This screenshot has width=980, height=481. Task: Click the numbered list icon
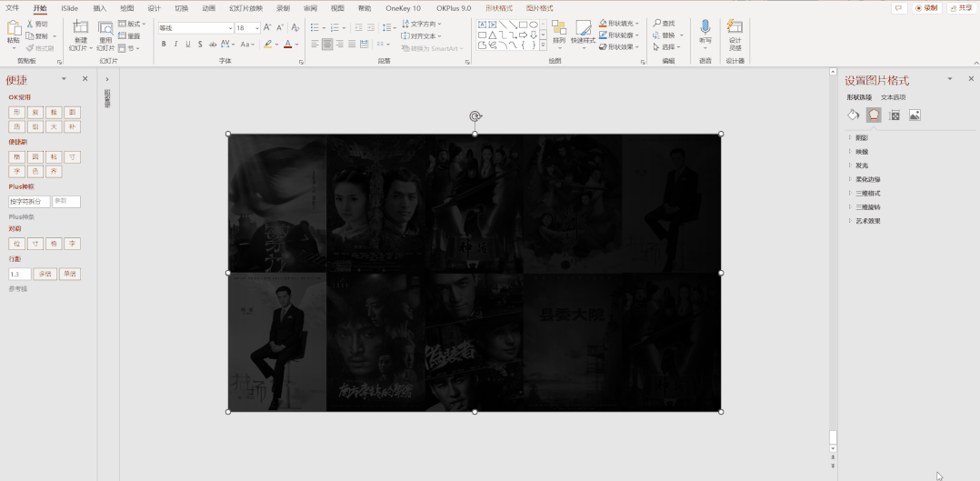click(x=335, y=27)
